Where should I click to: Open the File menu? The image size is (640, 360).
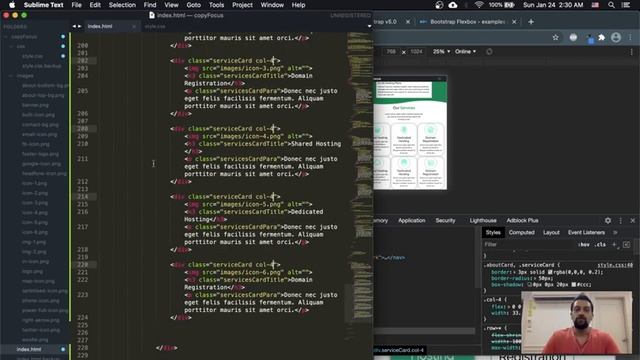point(76,5)
